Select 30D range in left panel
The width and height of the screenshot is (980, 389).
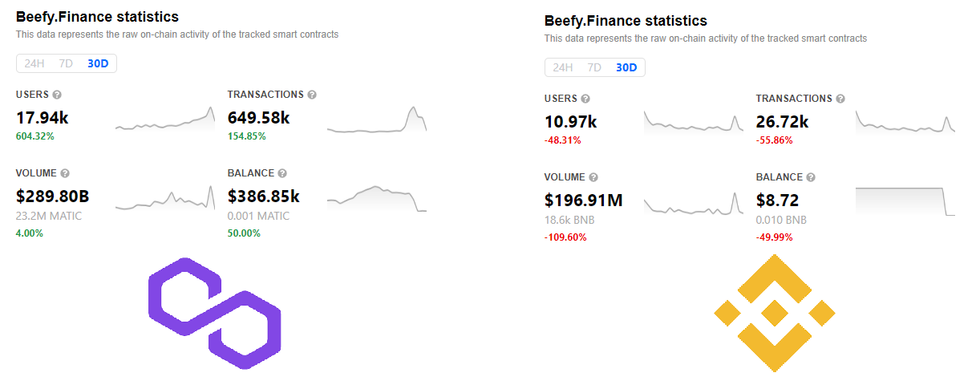point(98,63)
